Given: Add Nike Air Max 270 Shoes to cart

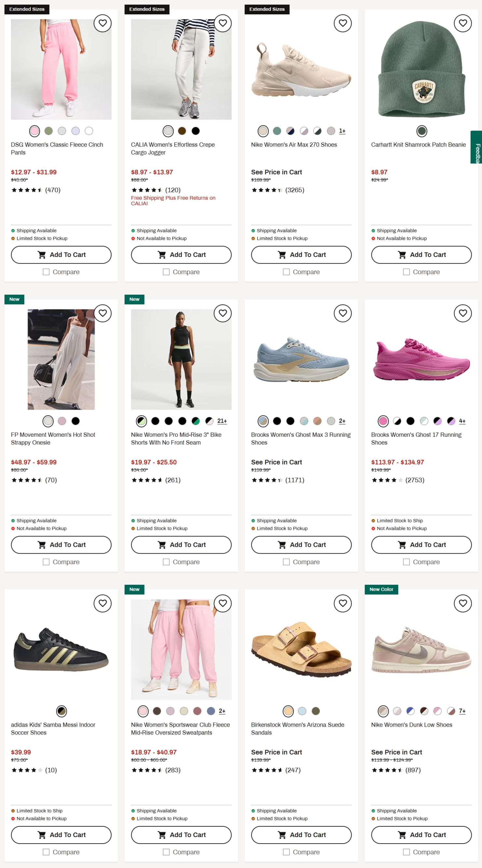Looking at the screenshot, I should 301,255.
